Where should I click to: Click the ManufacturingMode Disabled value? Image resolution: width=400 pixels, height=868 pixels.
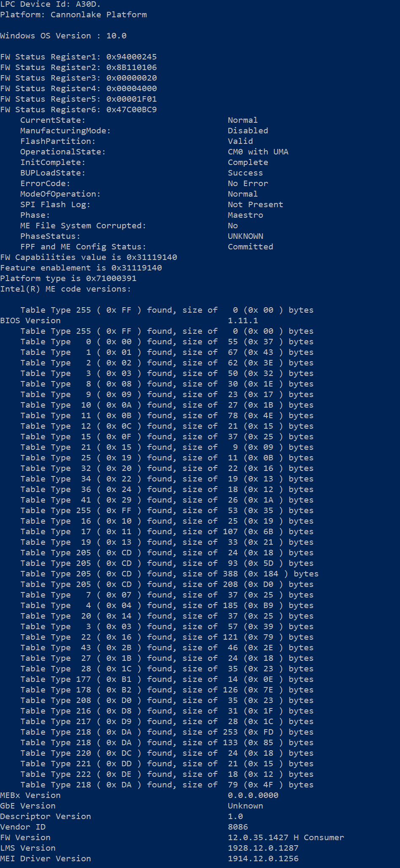(248, 130)
